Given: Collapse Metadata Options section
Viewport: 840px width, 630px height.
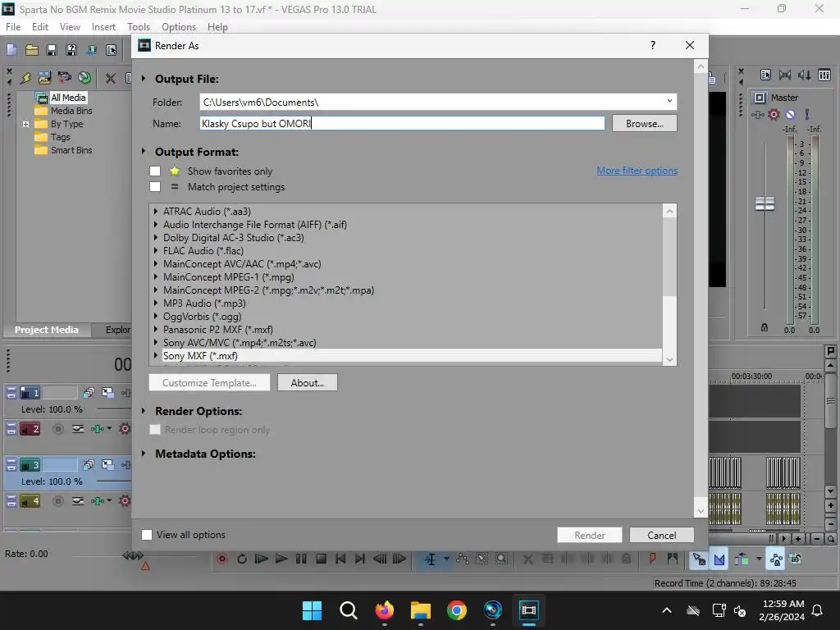Looking at the screenshot, I should click(x=144, y=453).
